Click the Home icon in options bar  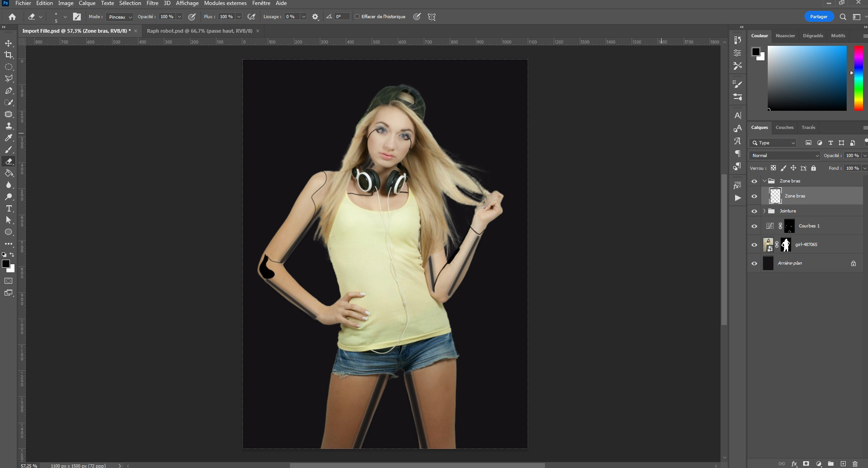(12, 17)
